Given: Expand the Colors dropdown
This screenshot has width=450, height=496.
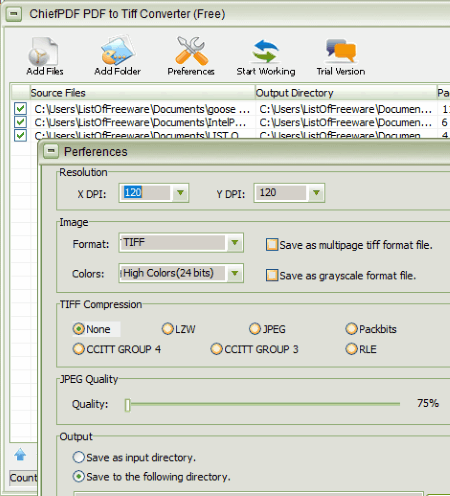Looking at the screenshot, I should coord(235,273).
